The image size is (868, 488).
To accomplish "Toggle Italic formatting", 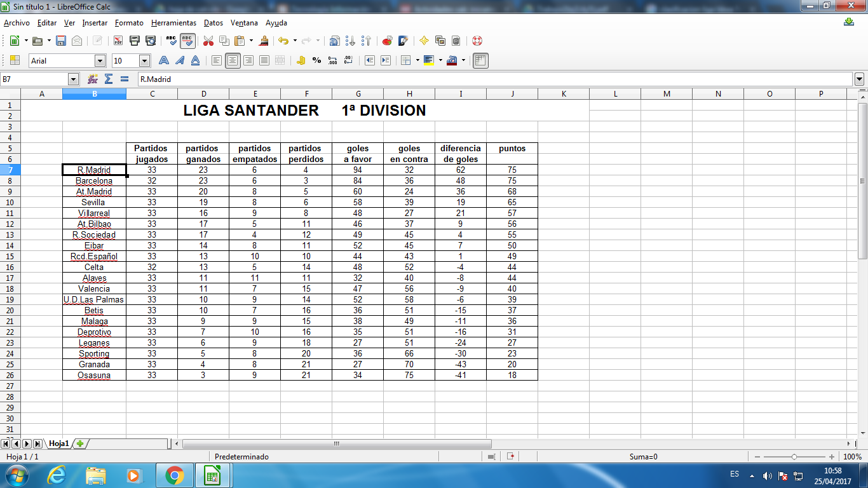I will point(180,60).
